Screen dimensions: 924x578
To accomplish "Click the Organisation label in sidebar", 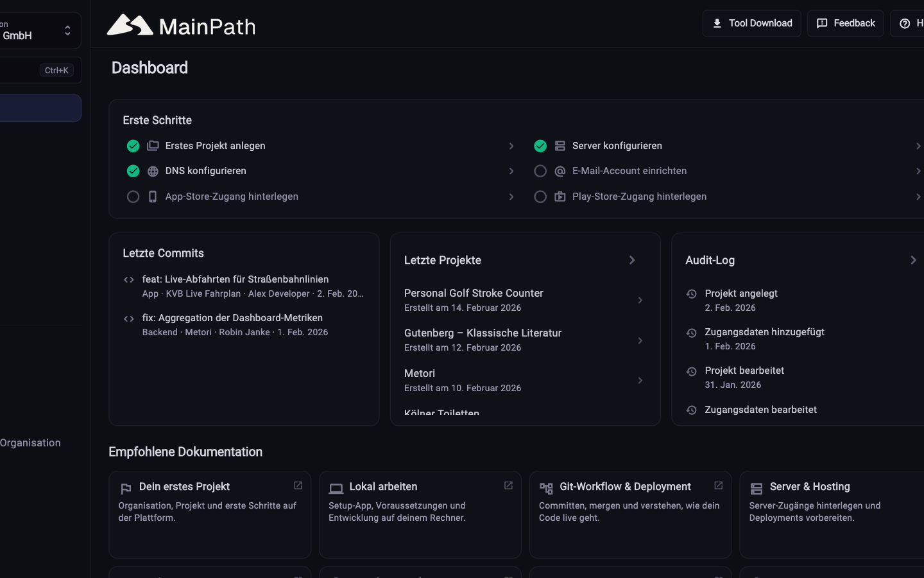I will click(x=30, y=442).
